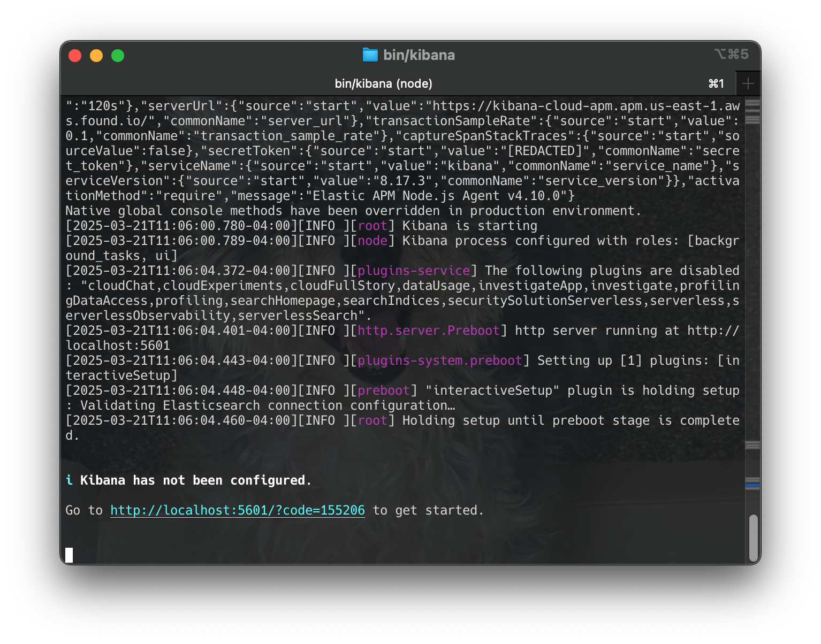Viewport: 821px width, 644px height.
Task: Open the localhost:5601 setup link
Action: (237, 510)
